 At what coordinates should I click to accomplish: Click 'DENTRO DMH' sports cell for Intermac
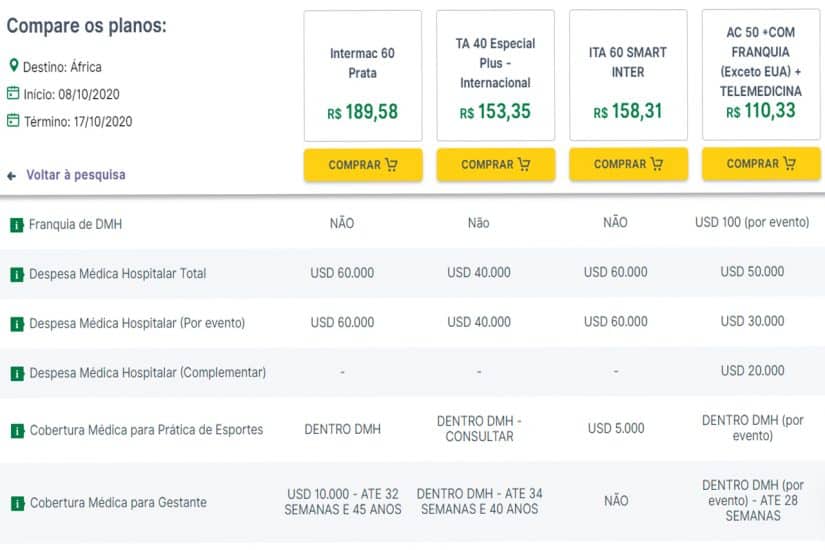click(343, 429)
